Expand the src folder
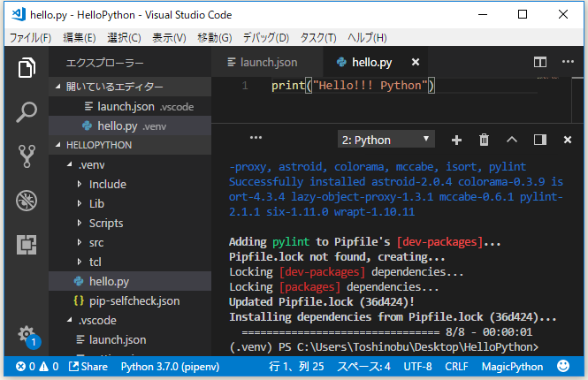Viewport: 588px width, 380px height. click(130, 243)
